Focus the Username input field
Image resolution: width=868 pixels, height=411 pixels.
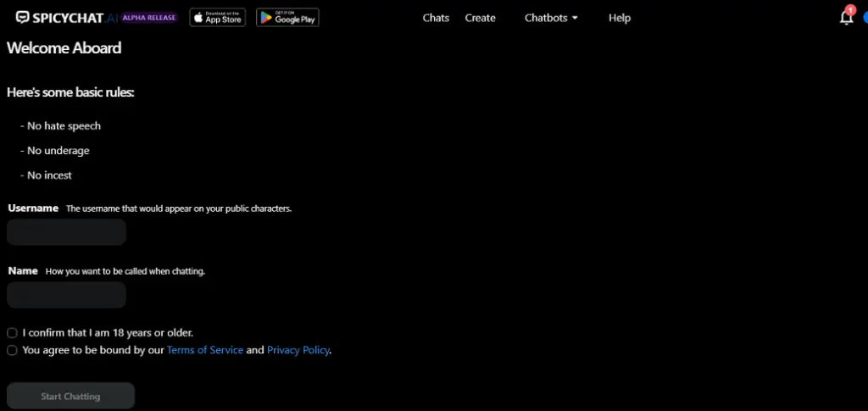pyautogui.click(x=66, y=232)
